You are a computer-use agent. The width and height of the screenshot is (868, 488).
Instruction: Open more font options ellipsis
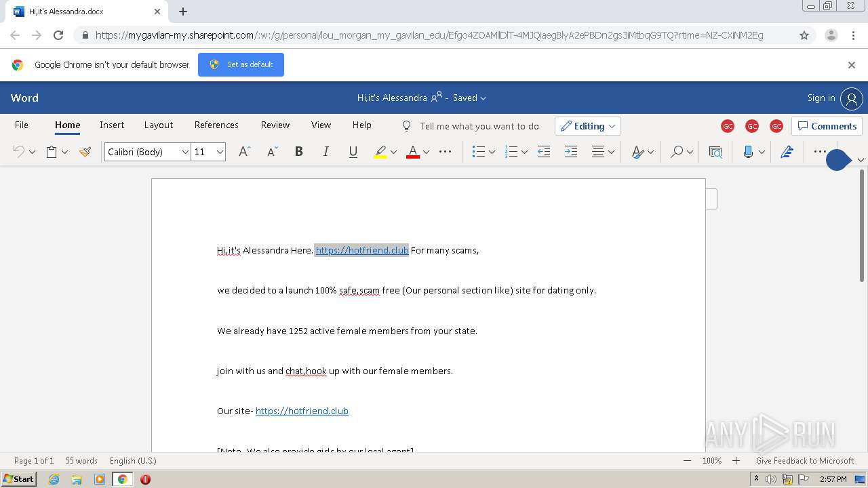pos(445,152)
